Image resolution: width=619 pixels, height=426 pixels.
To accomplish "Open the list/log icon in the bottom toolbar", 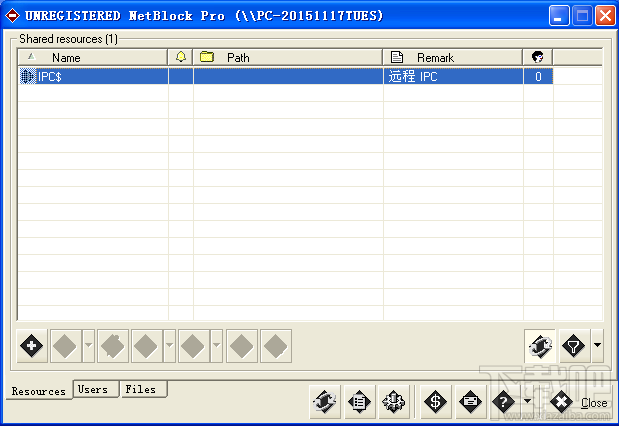I will (359, 402).
